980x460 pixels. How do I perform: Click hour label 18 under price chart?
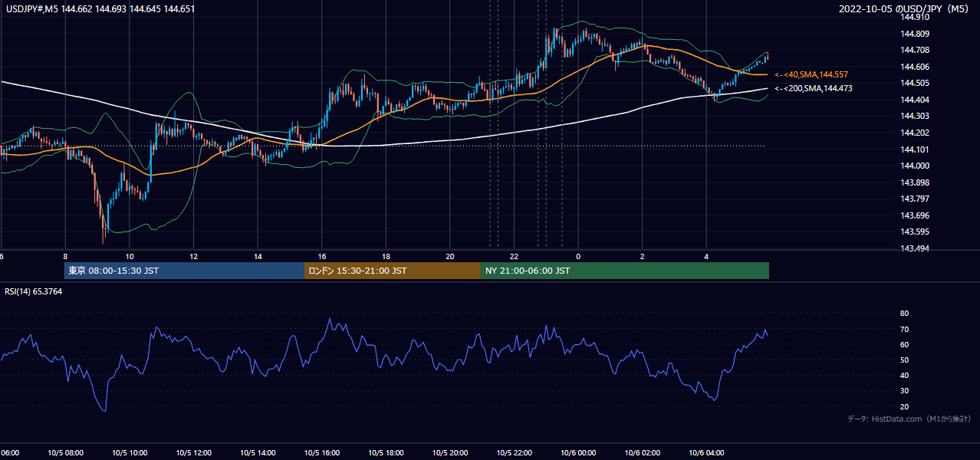click(x=386, y=256)
